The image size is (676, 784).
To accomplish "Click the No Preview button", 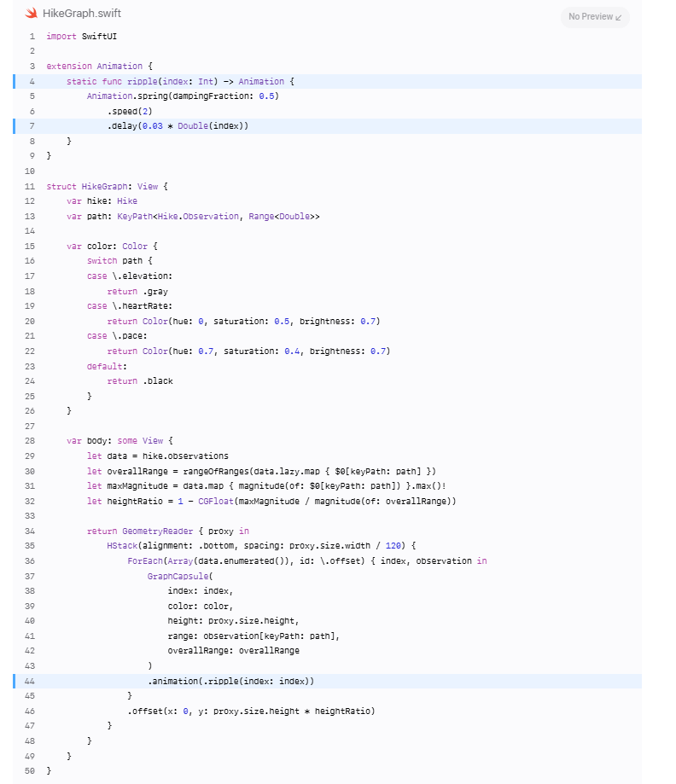I will coord(595,16).
